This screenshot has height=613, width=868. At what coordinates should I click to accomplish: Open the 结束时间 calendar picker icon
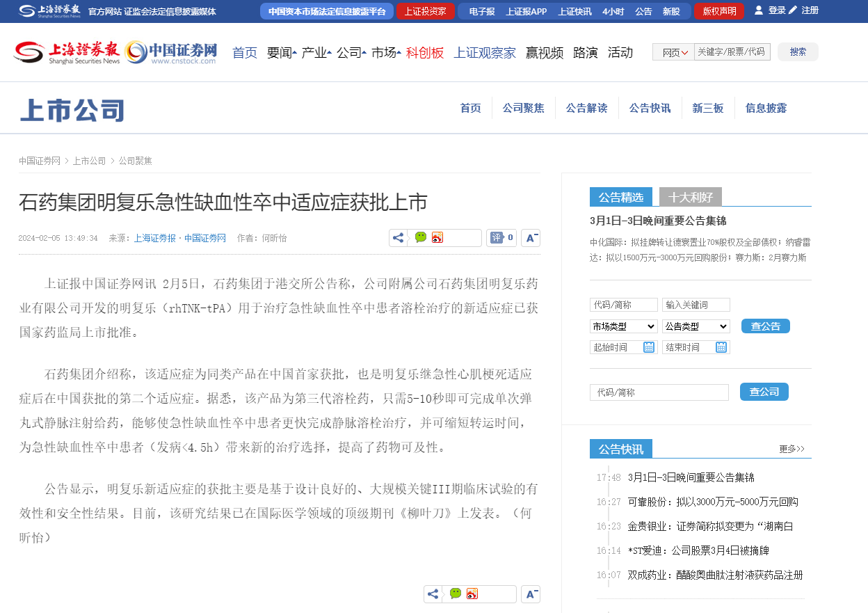coord(721,347)
